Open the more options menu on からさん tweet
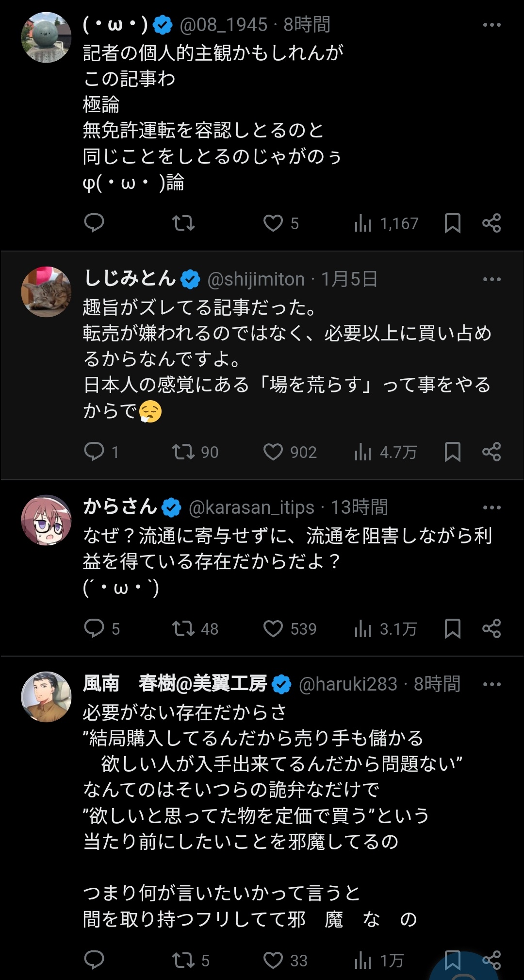 click(491, 507)
